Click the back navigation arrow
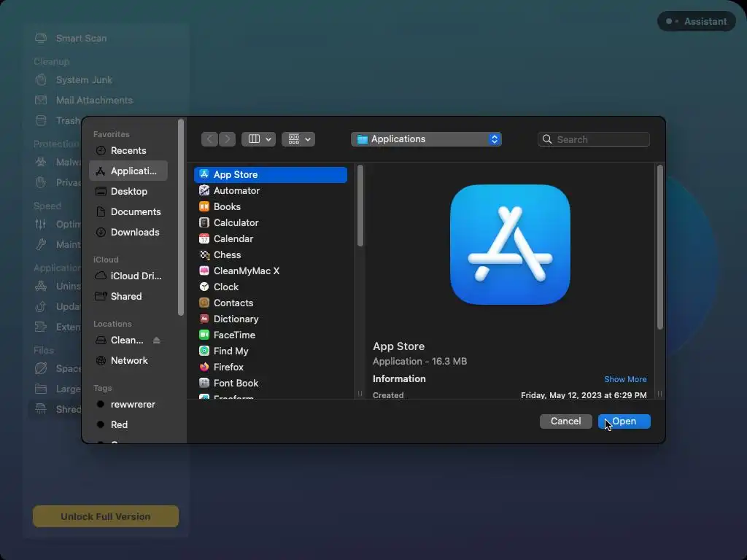The image size is (747, 560). coord(209,139)
